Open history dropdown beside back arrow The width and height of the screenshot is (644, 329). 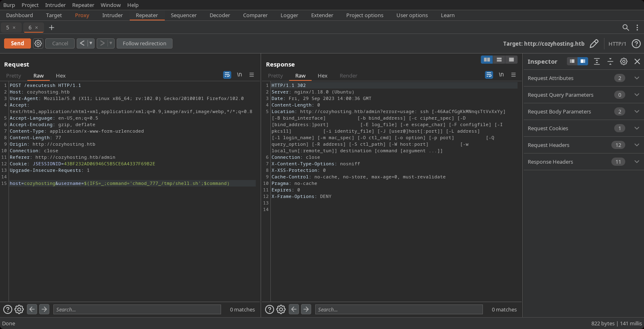[91, 43]
